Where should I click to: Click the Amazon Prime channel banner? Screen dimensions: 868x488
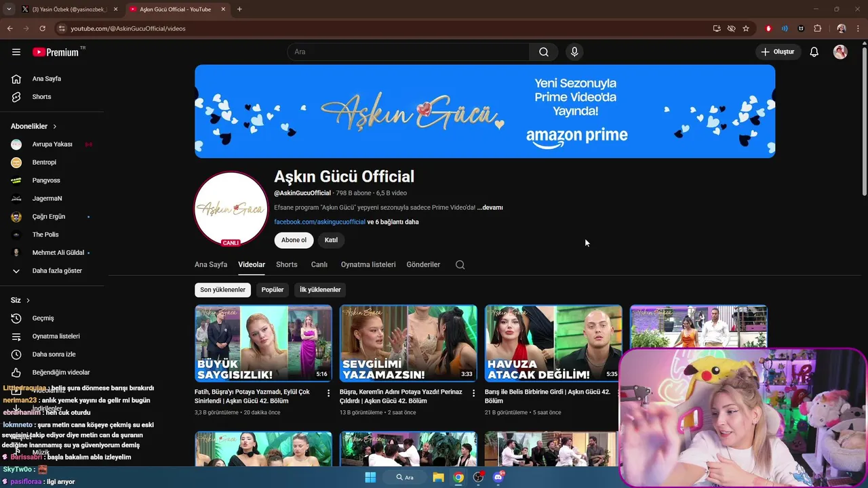[485, 111]
